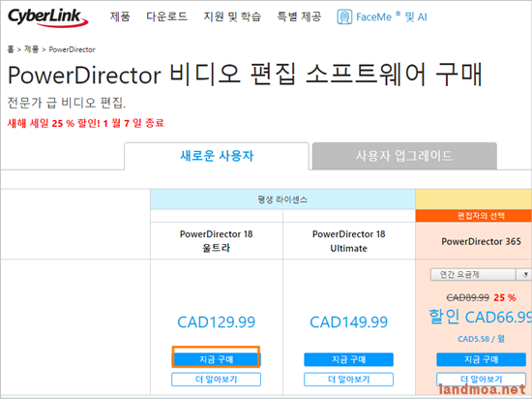Click the CAD129.99 price text
The width and height of the screenshot is (532, 399).
[x=216, y=322]
